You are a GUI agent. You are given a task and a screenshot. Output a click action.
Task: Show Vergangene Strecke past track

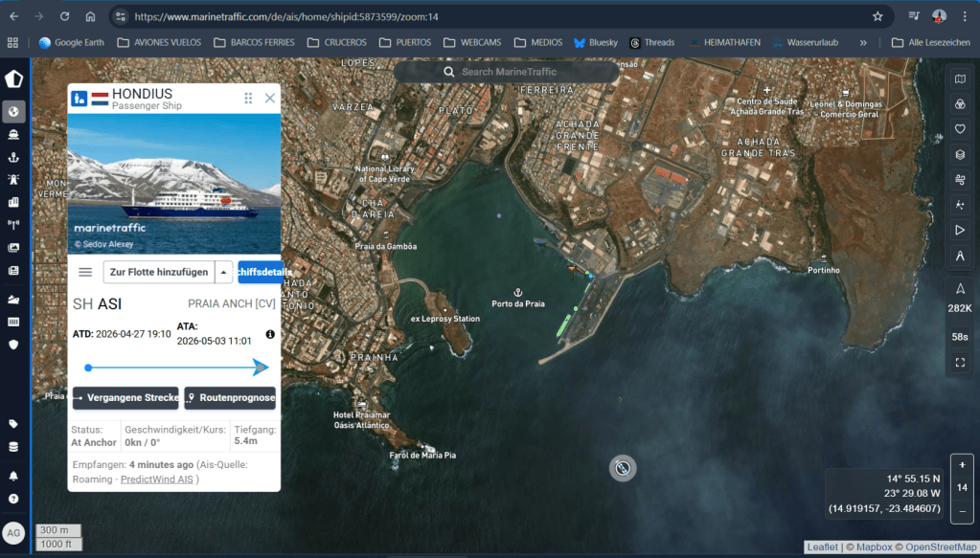pos(125,398)
